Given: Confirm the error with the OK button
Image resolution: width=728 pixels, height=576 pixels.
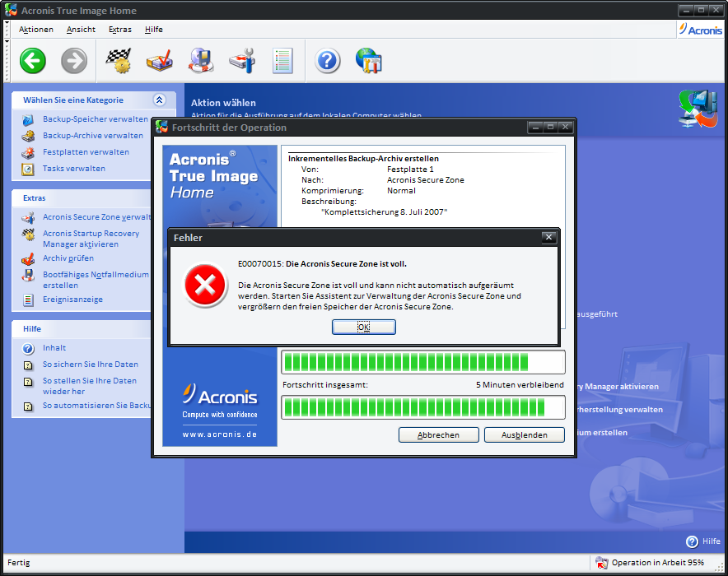Looking at the screenshot, I should pyautogui.click(x=363, y=327).
